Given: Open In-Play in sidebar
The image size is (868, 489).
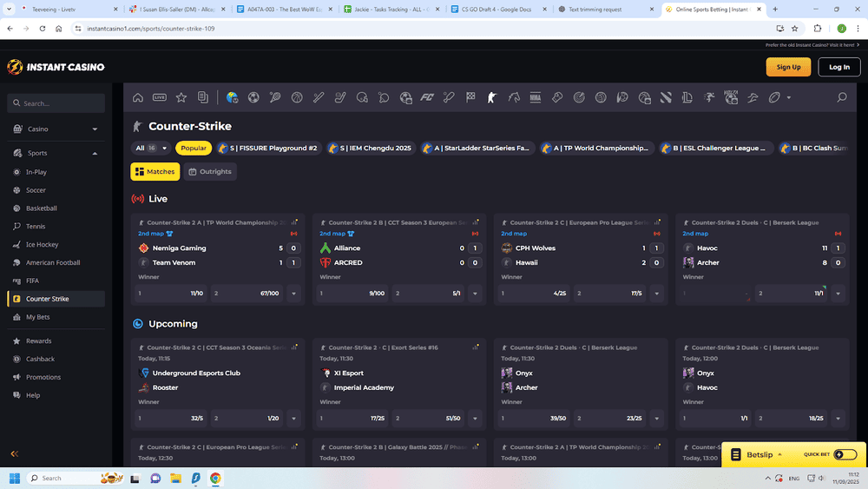Looking at the screenshot, I should click(56, 172).
